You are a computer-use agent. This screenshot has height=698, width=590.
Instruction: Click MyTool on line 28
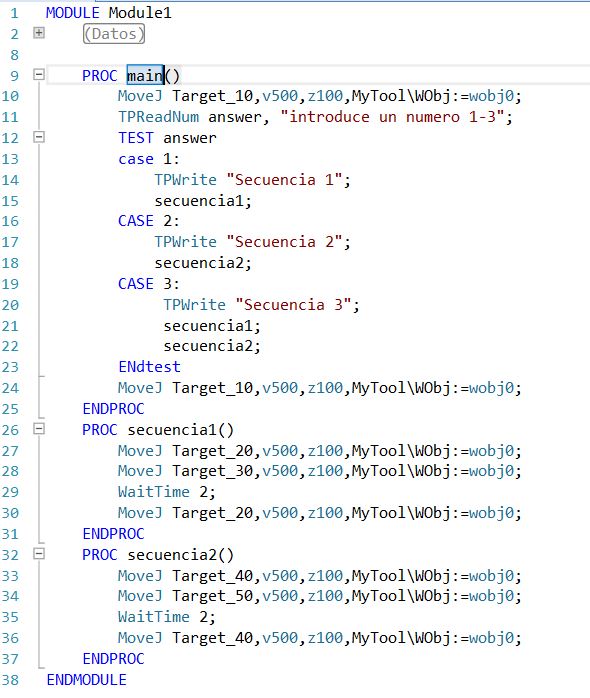pos(378,471)
